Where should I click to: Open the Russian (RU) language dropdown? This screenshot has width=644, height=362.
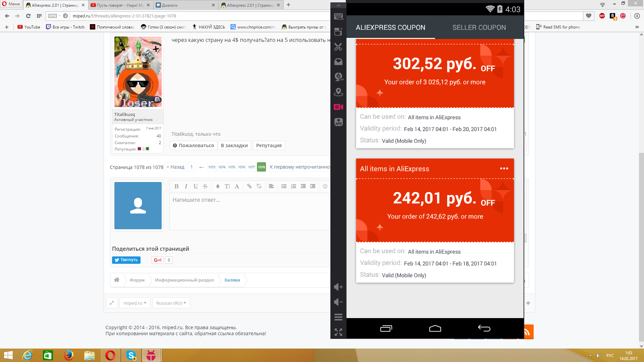pos(171,303)
